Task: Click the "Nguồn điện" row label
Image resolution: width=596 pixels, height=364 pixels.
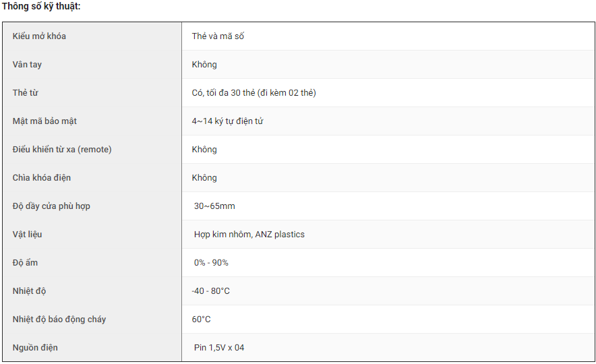Action: click(x=35, y=348)
